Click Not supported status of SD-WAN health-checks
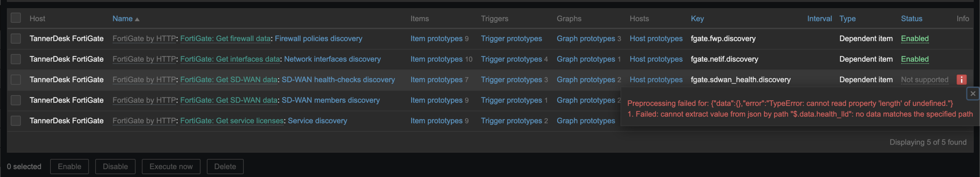The image size is (980, 177). point(924,79)
